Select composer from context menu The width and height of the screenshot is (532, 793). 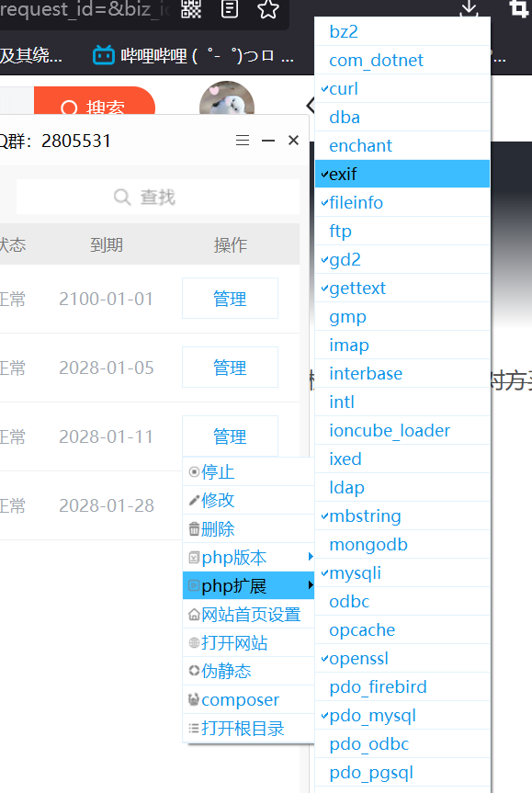point(248,699)
